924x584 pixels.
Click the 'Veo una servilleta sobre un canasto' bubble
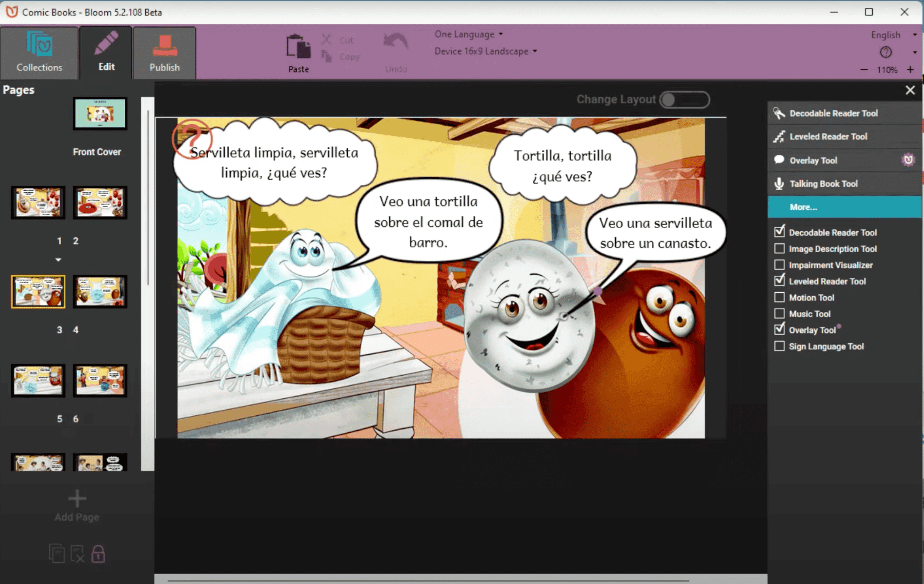[x=655, y=233]
